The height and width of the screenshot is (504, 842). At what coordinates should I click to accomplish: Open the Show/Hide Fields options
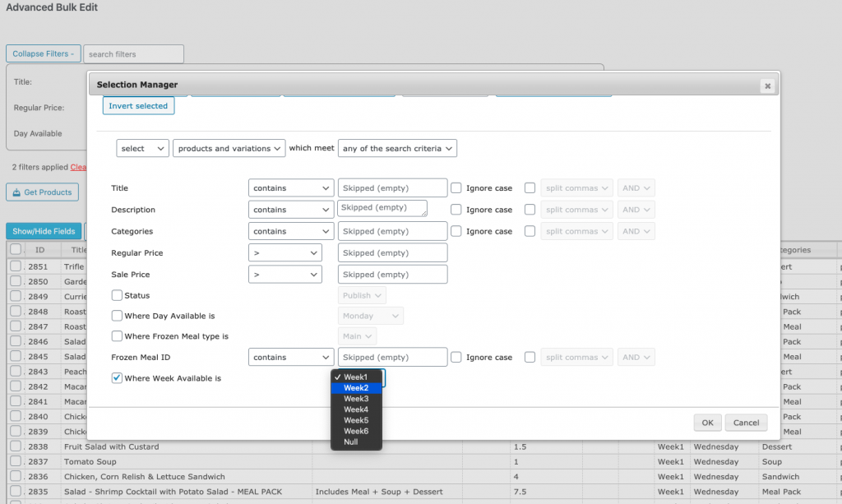44,231
